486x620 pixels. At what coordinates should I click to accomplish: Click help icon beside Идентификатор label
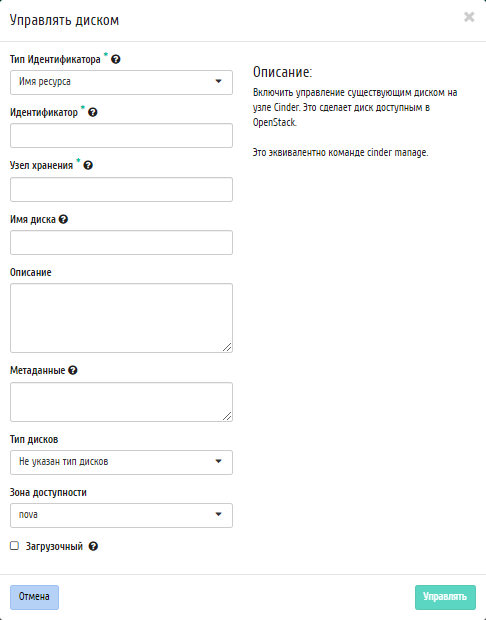coord(93,112)
